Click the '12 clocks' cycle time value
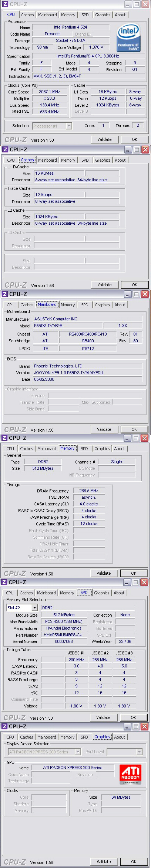 89,524
